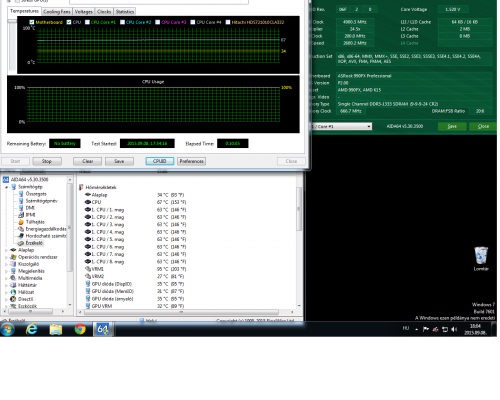
Task: Open Windows Explorer folder taskbar icon
Action: pyautogui.click(x=56, y=329)
